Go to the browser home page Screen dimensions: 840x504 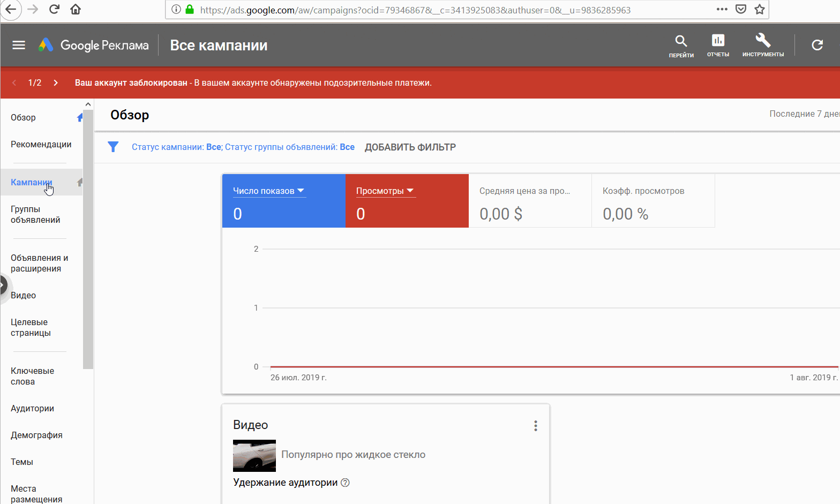tap(76, 9)
